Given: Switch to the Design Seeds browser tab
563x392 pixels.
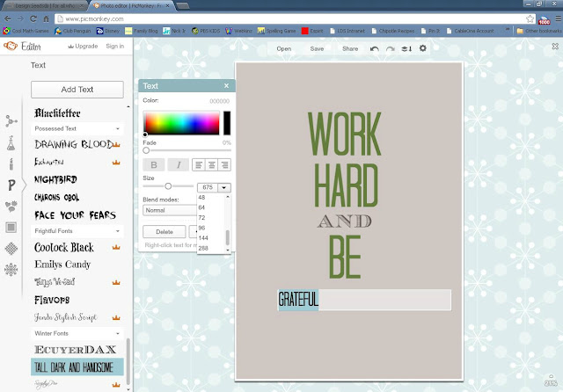Looking at the screenshot, I should (46, 6).
